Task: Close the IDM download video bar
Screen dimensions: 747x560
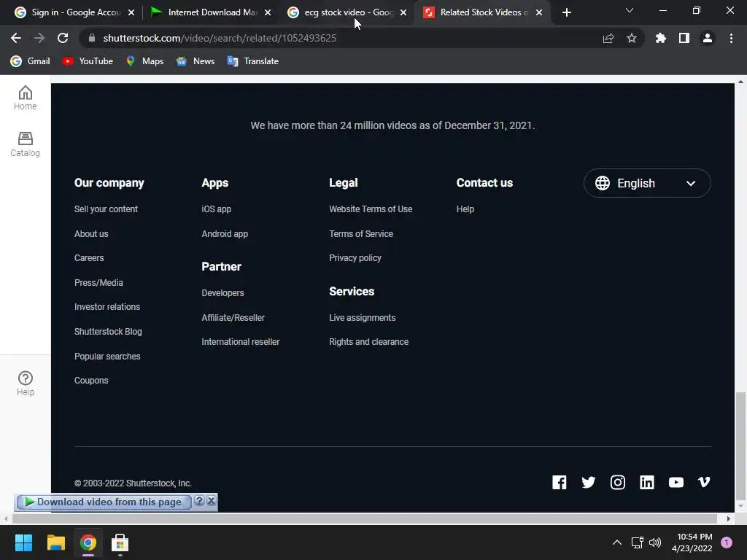Action: point(211,501)
